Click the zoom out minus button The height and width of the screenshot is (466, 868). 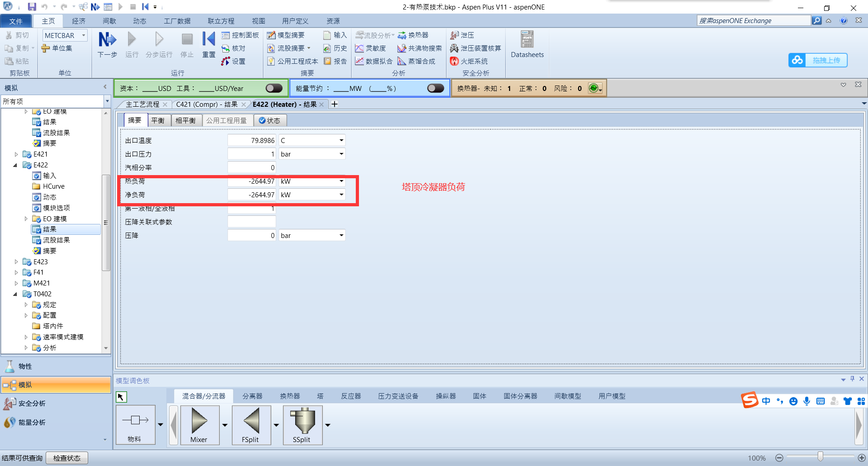coord(779,458)
